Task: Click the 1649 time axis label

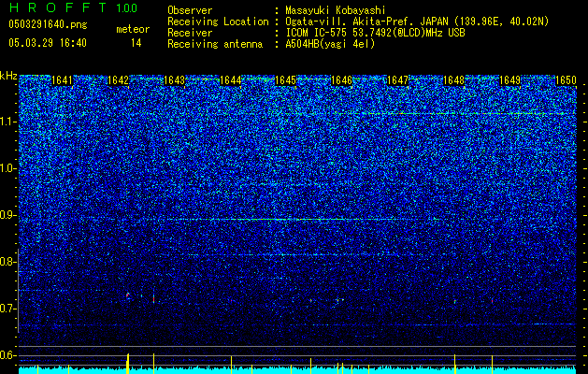Action: pos(510,80)
